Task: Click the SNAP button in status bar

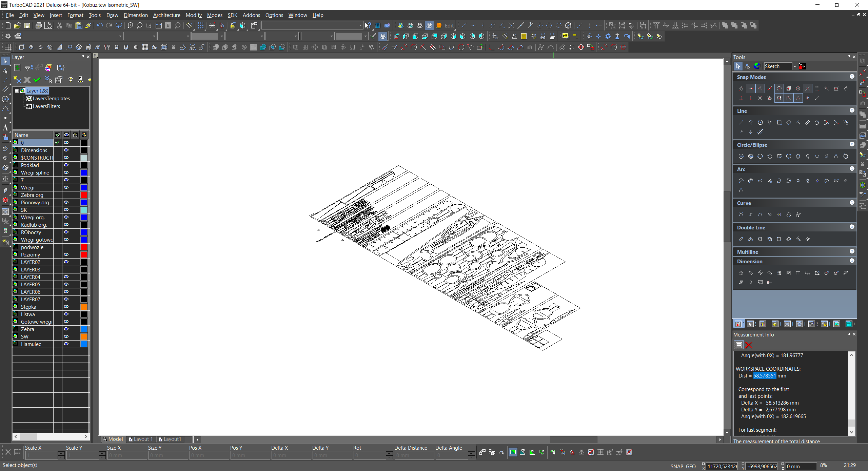Action: click(x=676, y=466)
